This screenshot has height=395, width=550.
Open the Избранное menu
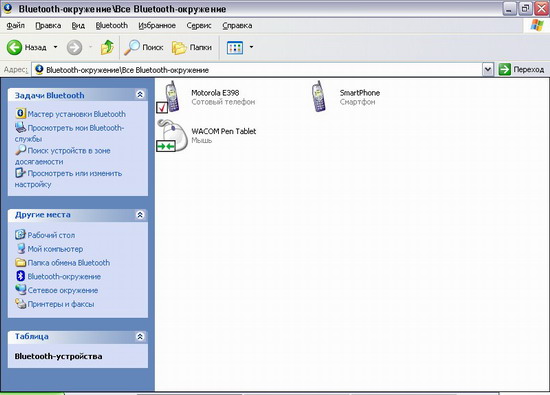(157, 25)
